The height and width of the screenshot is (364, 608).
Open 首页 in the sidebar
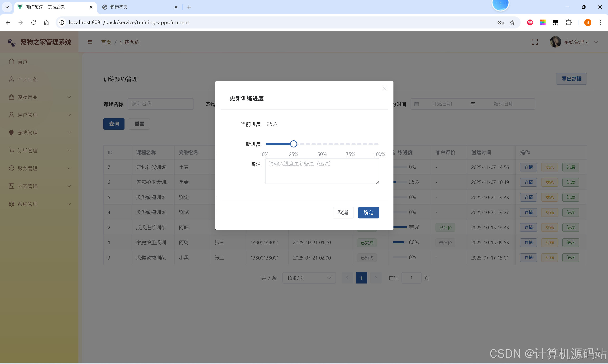(x=39, y=61)
